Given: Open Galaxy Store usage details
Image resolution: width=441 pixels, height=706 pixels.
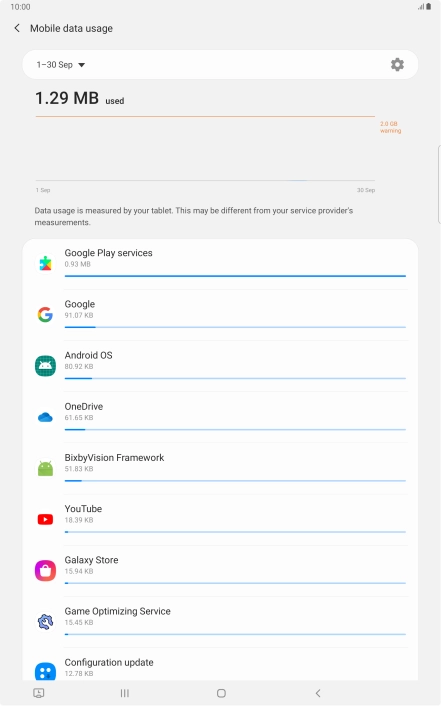Looking at the screenshot, I should [220, 571].
